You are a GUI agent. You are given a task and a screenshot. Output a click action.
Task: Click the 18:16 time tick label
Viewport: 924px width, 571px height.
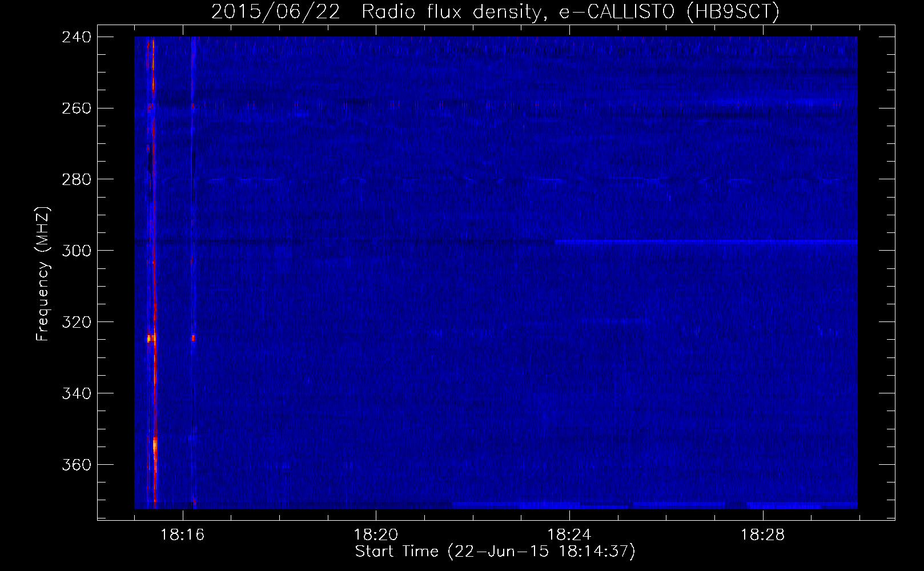(x=183, y=535)
